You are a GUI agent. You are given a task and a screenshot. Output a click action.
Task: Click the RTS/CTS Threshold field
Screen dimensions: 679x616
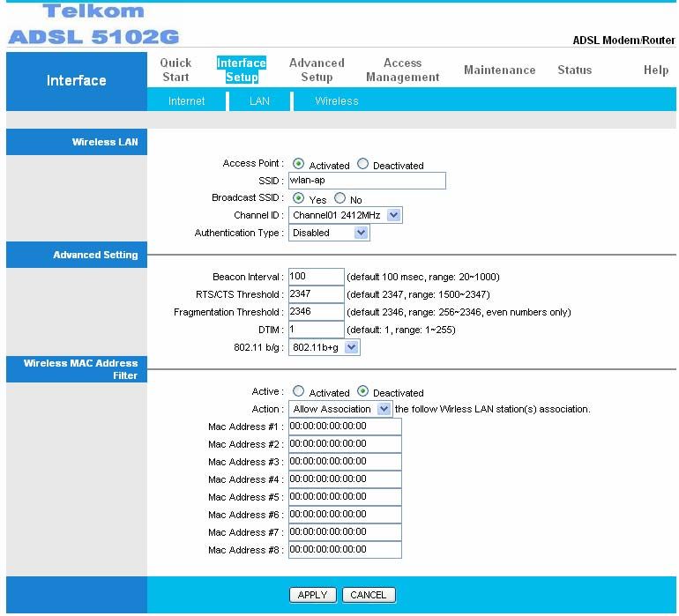pos(316,294)
